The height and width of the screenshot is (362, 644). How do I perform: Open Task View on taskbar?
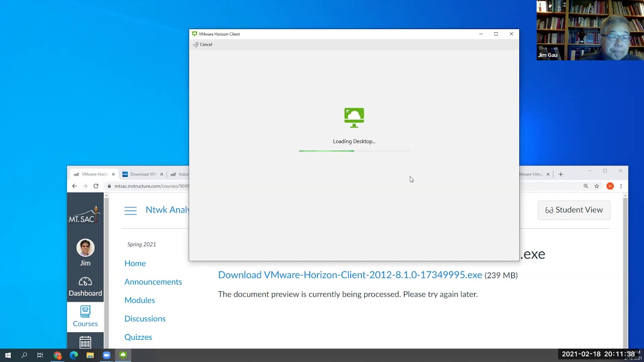pos(40,355)
